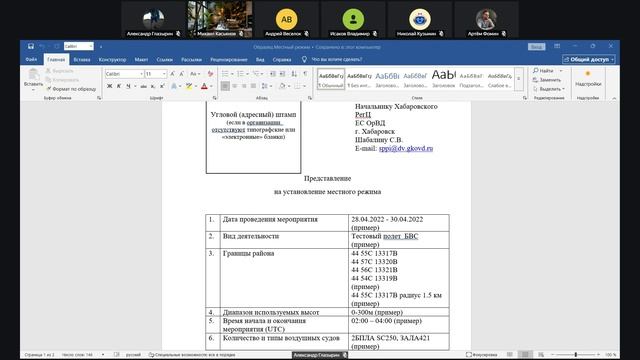This screenshot has height=360, width=640.
Task: Switch to the Макет (Layout) tab
Action: click(141, 60)
